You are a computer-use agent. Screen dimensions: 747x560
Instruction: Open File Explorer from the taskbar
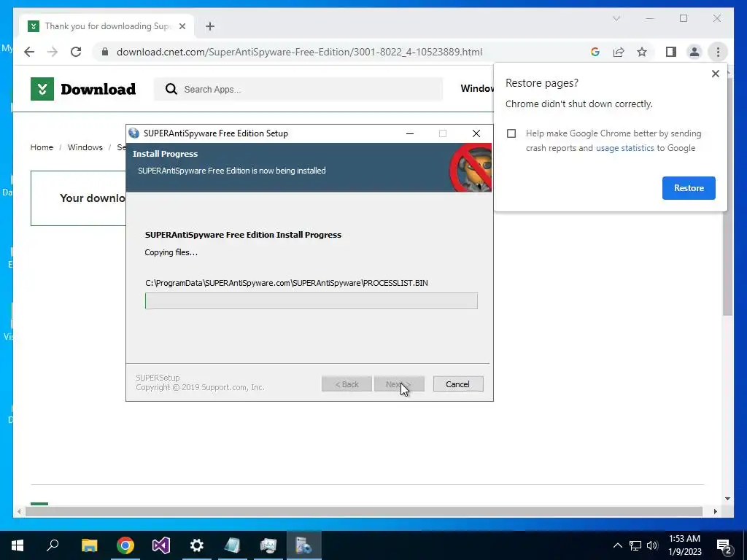(x=89, y=545)
